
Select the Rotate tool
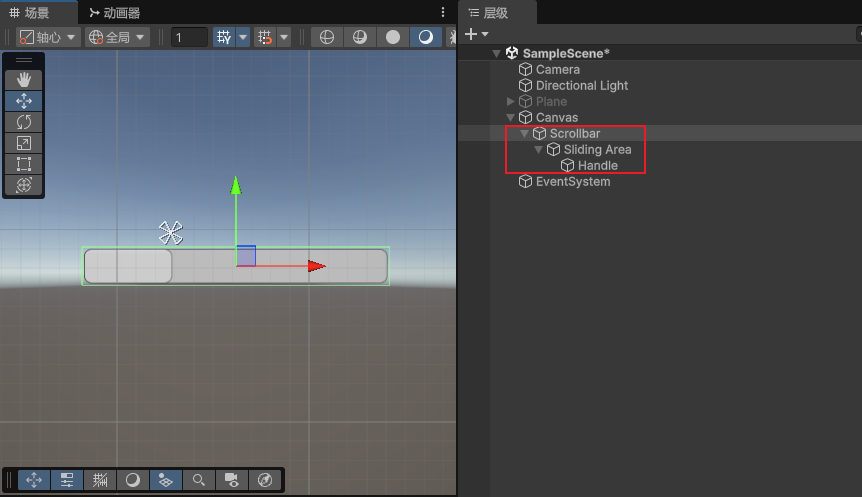(x=24, y=122)
